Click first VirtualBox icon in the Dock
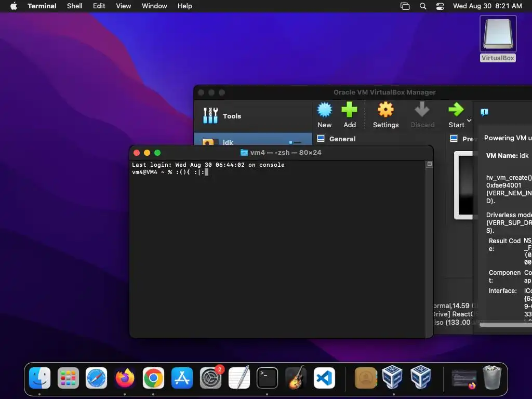The image size is (532, 399). click(x=392, y=378)
